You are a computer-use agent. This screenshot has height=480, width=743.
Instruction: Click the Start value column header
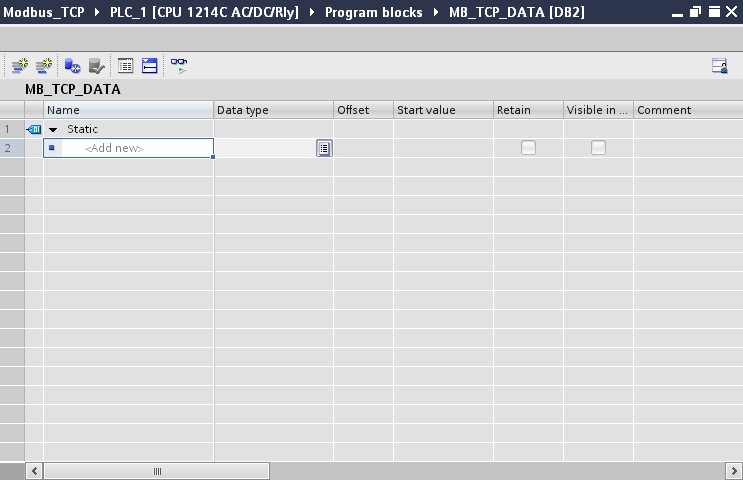444,110
